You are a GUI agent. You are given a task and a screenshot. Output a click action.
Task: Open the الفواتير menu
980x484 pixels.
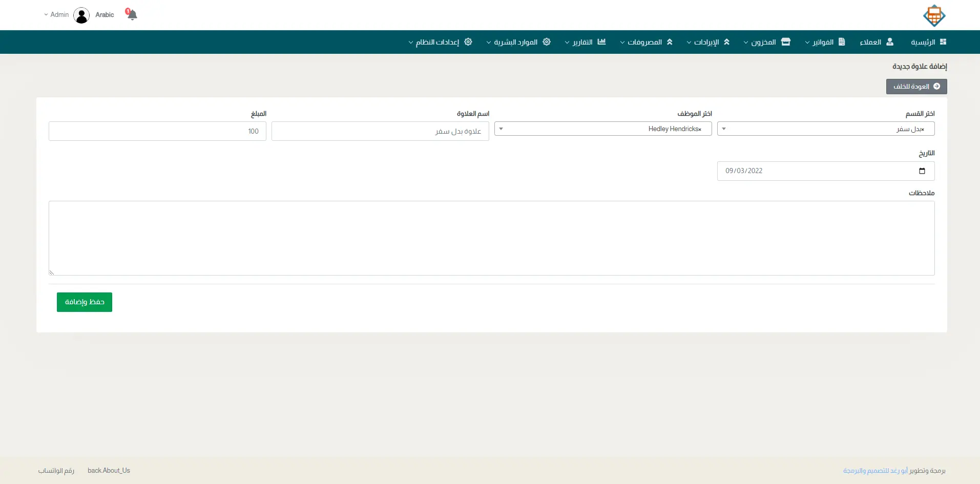tap(824, 42)
